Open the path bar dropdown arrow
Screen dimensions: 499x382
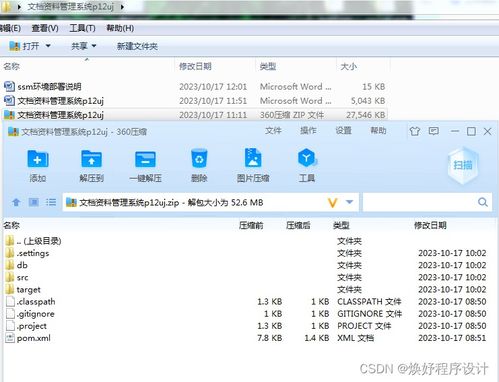[x=349, y=202]
